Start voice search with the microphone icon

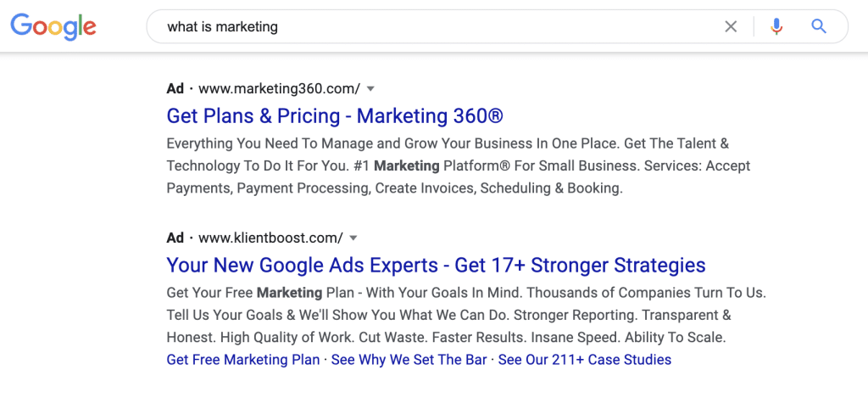(x=776, y=26)
